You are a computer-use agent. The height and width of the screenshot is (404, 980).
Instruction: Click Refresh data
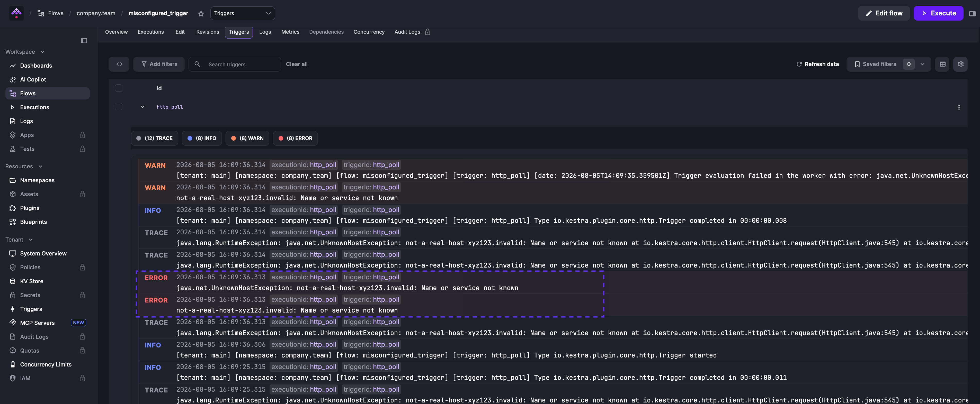pyautogui.click(x=817, y=64)
